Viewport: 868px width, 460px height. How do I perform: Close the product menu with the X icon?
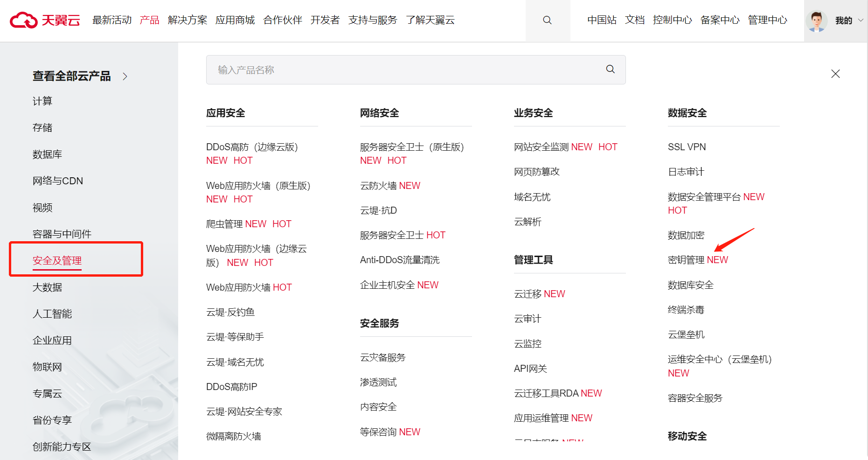coord(835,74)
